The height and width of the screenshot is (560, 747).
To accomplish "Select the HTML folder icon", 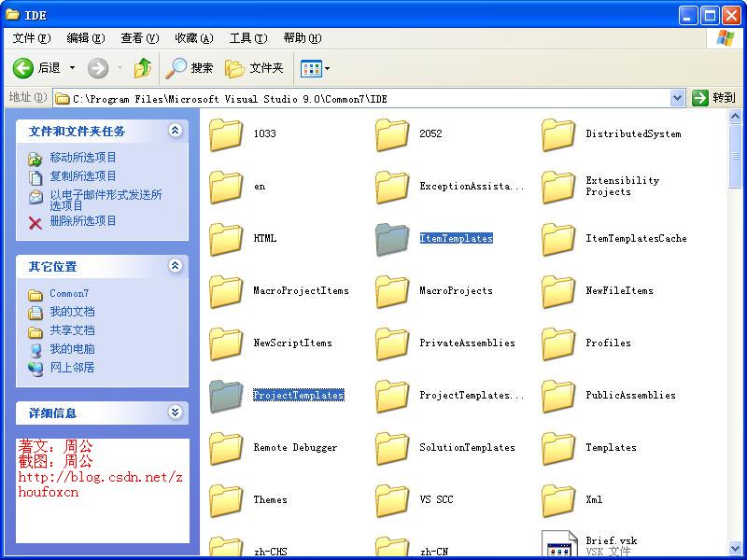I will point(226,240).
